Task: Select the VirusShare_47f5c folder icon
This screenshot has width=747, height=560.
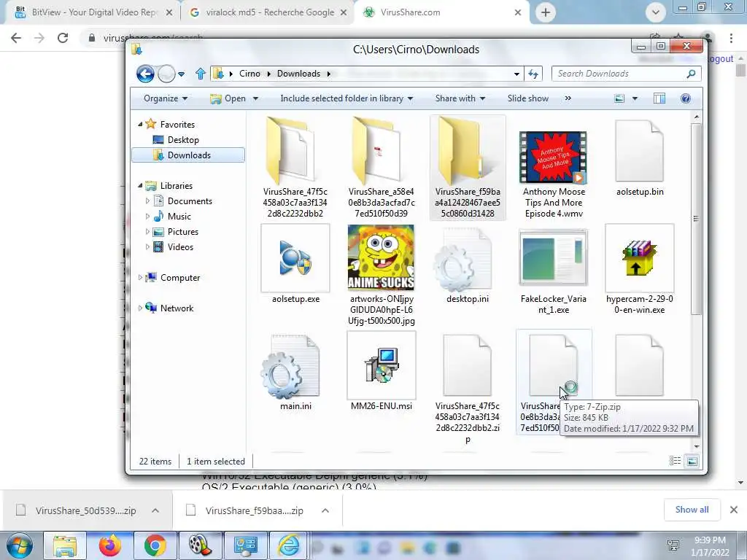Action: [x=290, y=151]
